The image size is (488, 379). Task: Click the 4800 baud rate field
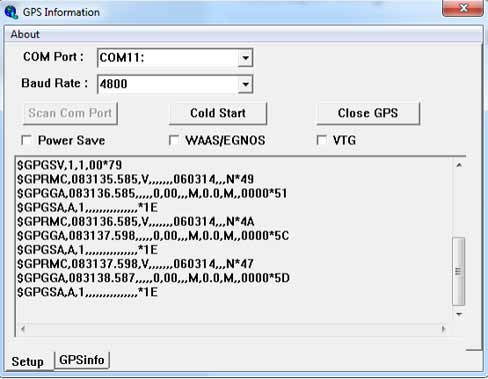(175, 84)
